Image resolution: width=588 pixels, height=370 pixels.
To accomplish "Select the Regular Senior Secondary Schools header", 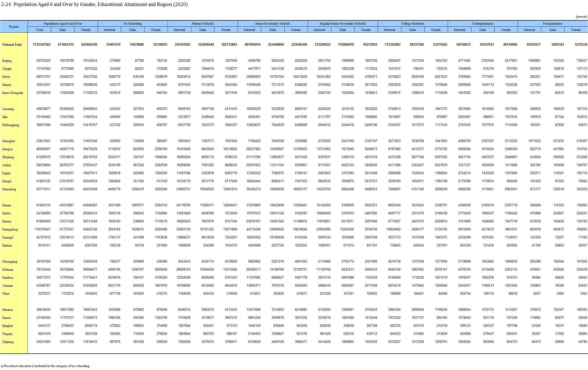I will point(342,24).
